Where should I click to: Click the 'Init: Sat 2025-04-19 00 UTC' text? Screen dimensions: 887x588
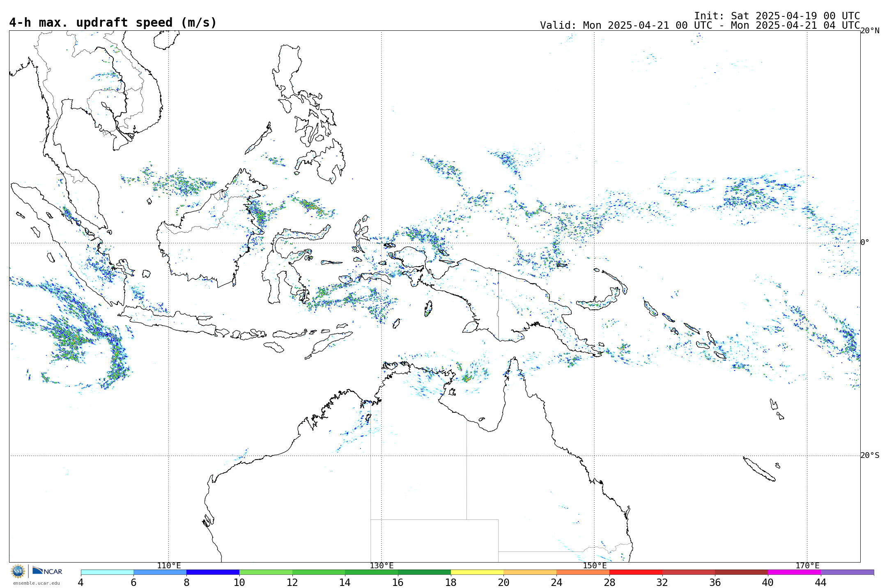coord(777,16)
